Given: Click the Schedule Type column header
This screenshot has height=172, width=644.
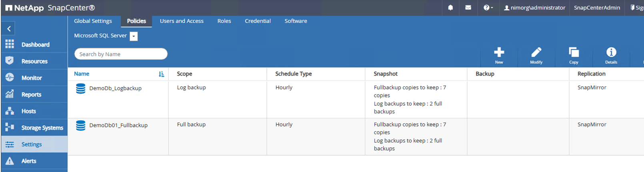Looking at the screenshot, I should click(x=293, y=74).
